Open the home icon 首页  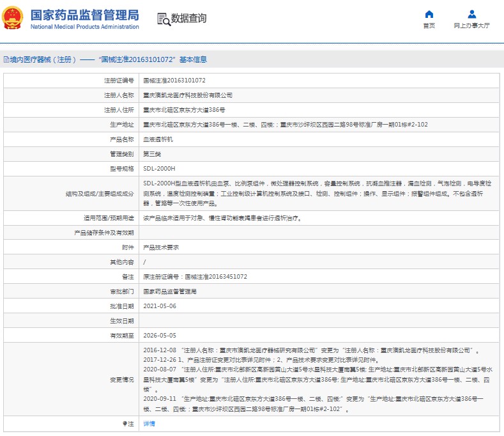[x=429, y=14]
